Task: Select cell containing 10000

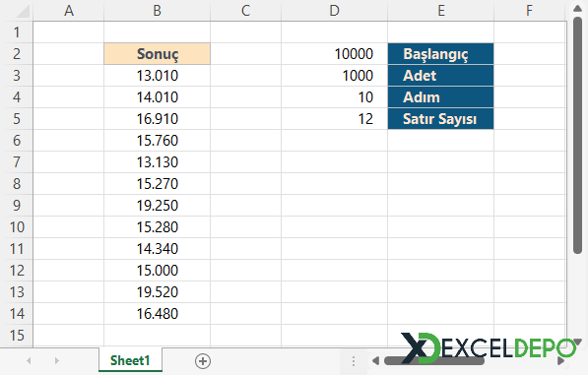Action: point(335,54)
